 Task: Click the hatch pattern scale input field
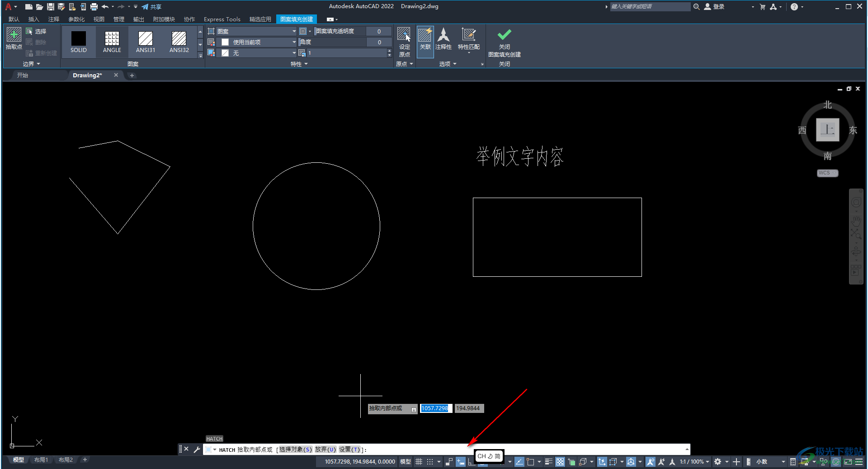[347, 53]
